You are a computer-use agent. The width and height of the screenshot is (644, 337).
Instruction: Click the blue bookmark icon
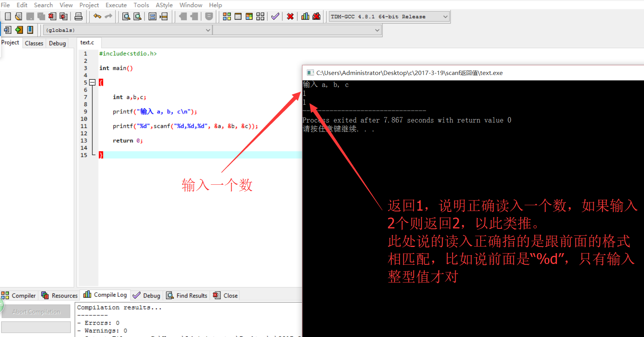tap(30, 30)
